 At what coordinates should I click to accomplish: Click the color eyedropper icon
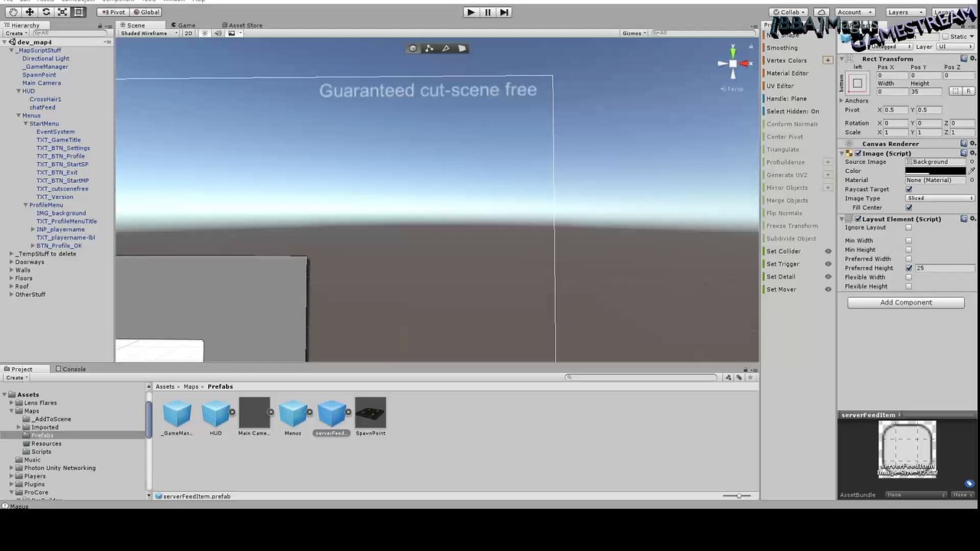(971, 171)
